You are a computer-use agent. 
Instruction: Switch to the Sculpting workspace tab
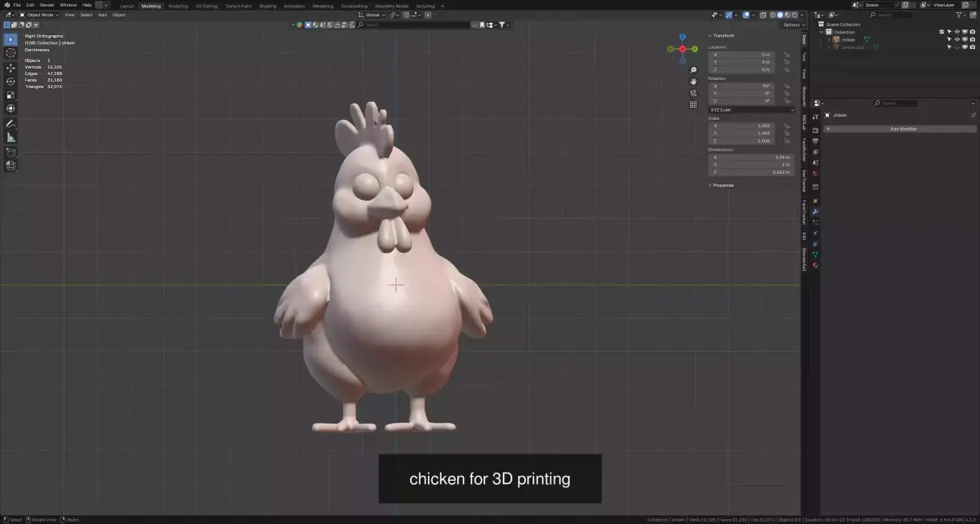[178, 6]
